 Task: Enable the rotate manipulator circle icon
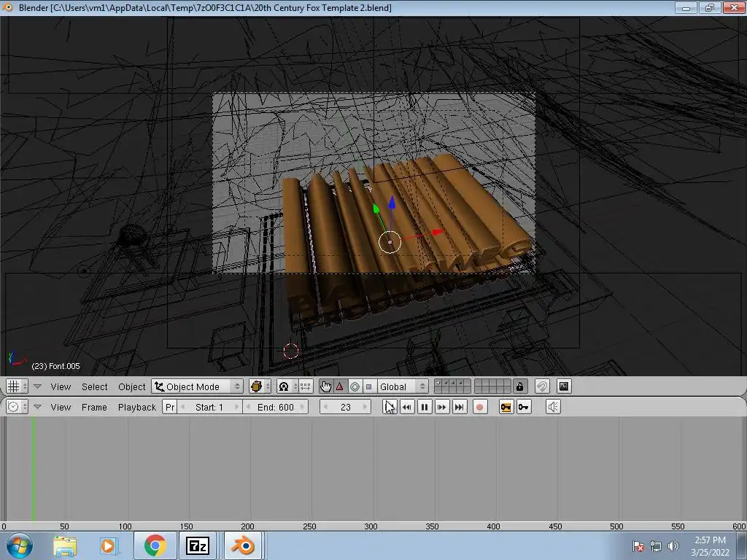pos(355,386)
